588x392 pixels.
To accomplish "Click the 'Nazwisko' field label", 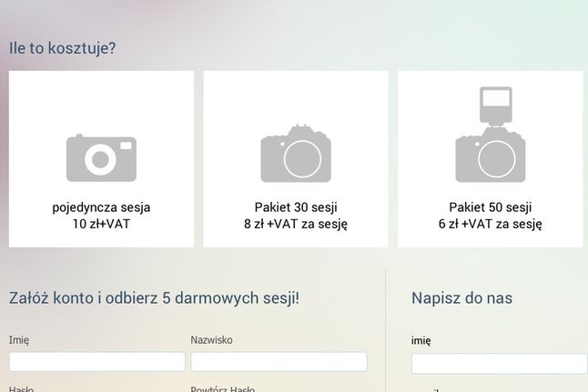I will (211, 340).
